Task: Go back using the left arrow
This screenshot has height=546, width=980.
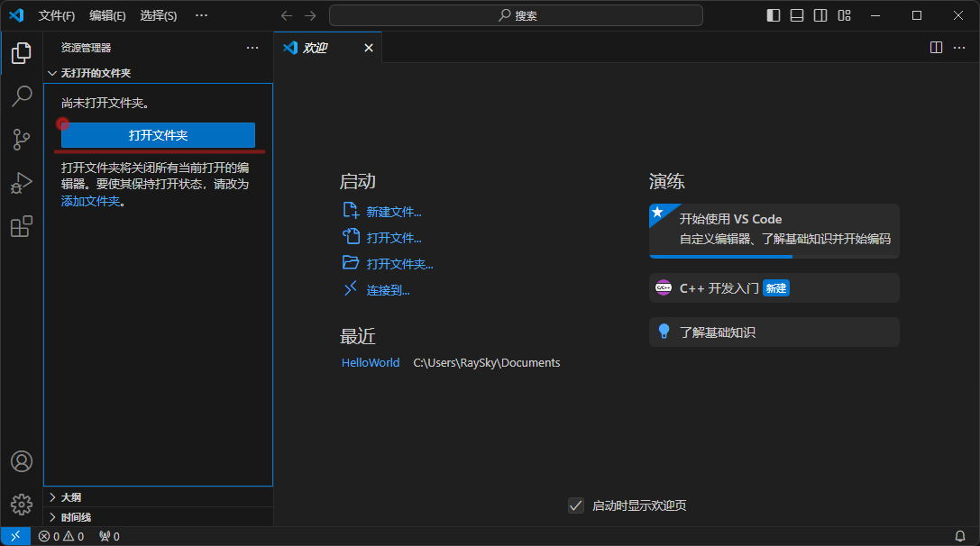Action: (287, 15)
